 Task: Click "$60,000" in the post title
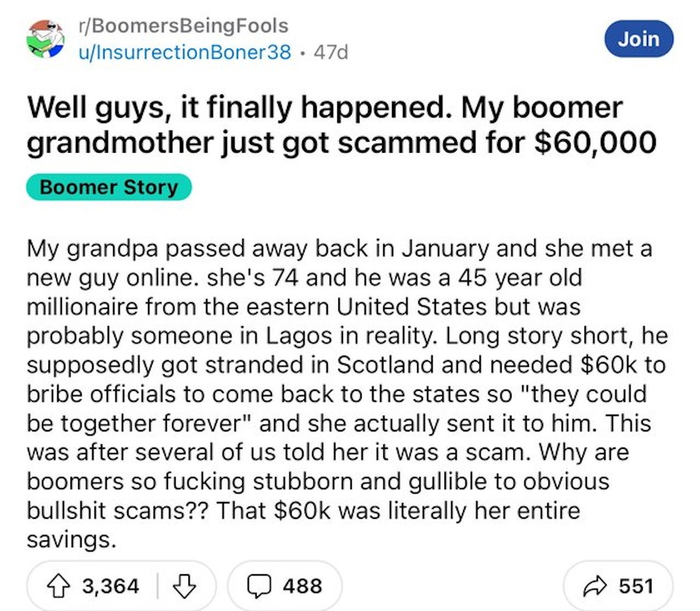click(x=596, y=142)
